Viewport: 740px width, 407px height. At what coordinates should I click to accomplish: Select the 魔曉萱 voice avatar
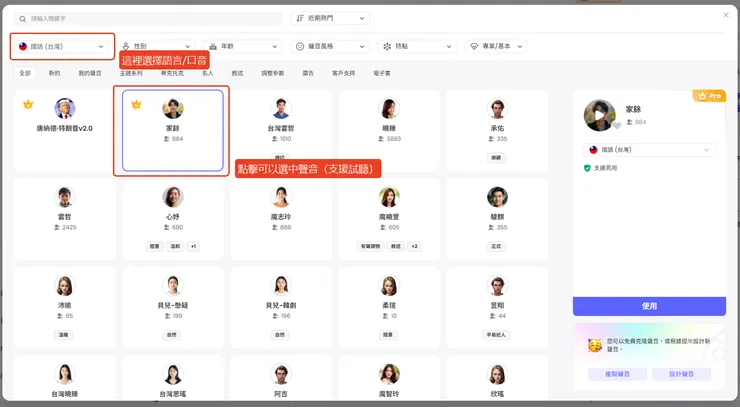coord(389,197)
